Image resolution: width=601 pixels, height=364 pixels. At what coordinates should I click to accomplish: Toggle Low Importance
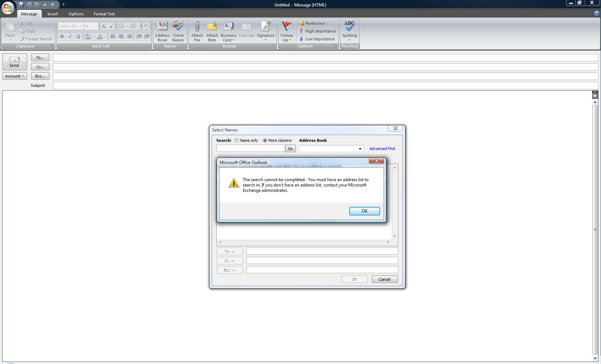point(317,39)
